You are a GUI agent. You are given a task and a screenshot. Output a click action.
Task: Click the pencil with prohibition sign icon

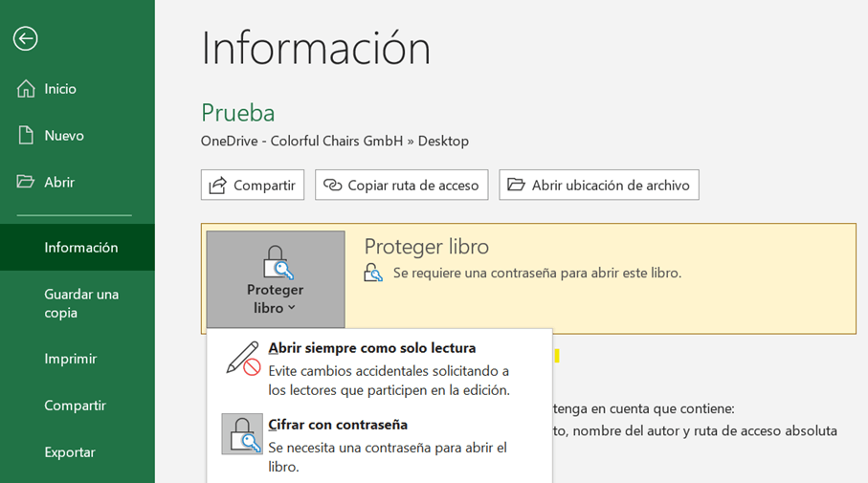tap(243, 359)
